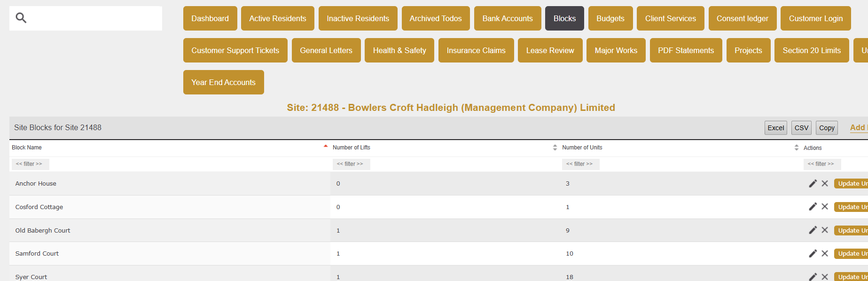Go to Major Works

616,50
